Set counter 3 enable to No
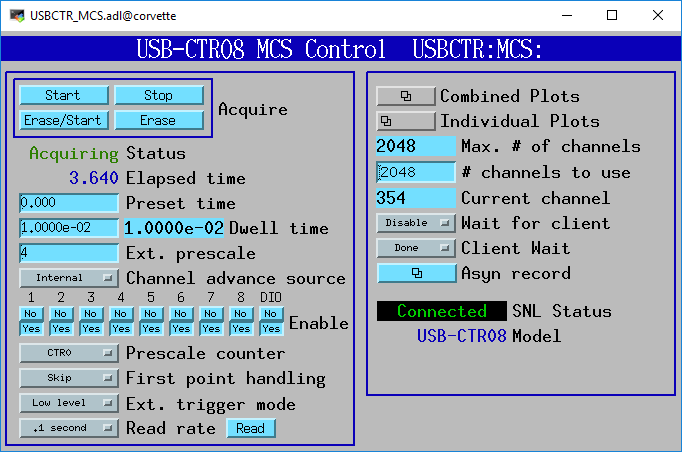Image resolution: width=682 pixels, height=452 pixels. (x=91, y=313)
